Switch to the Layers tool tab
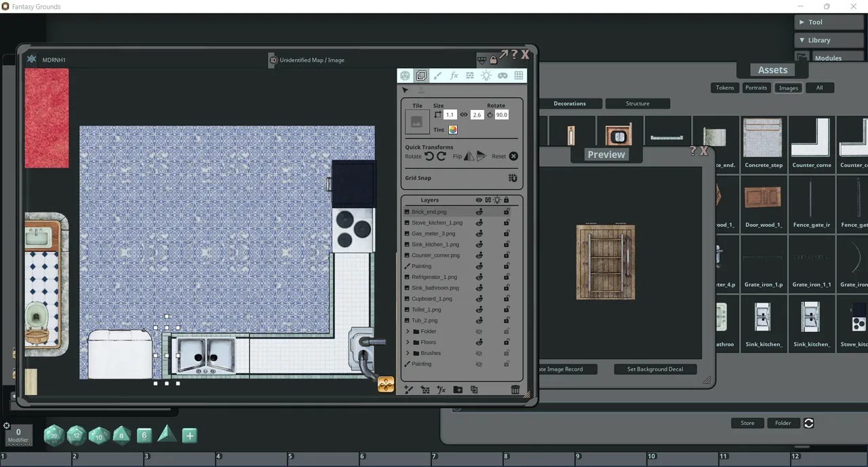 (421, 75)
